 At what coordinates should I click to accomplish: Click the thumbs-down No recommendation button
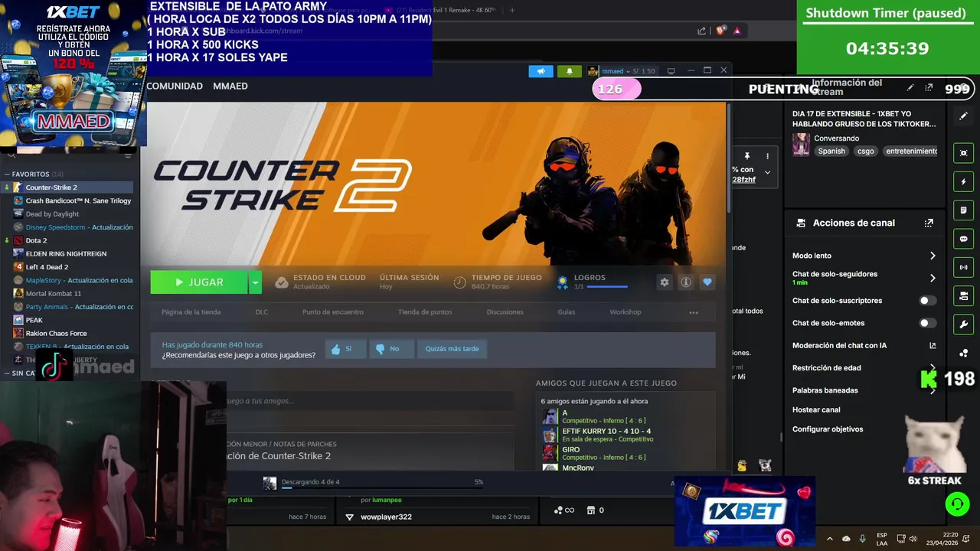390,349
